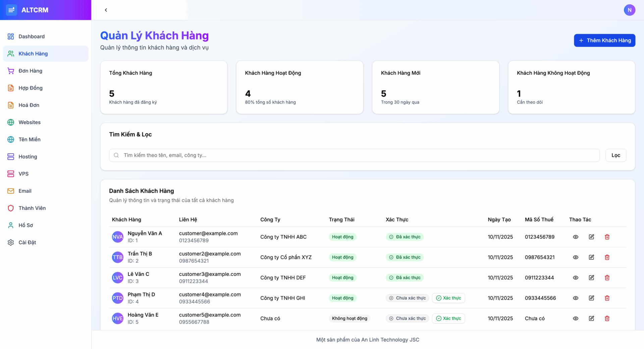The width and height of the screenshot is (644, 349).
Task: Show details for Hoàng Văn E
Action: (x=576, y=318)
